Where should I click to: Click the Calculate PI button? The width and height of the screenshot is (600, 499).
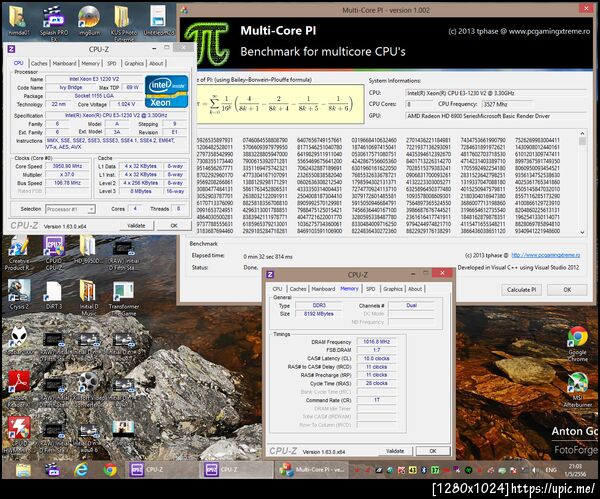[x=522, y=290]
